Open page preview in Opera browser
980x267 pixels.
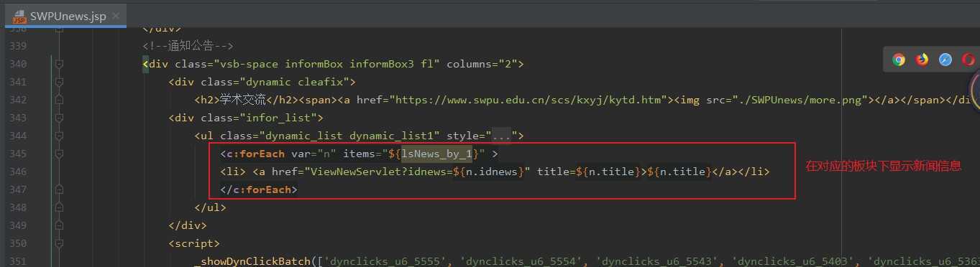pos(968,60)
